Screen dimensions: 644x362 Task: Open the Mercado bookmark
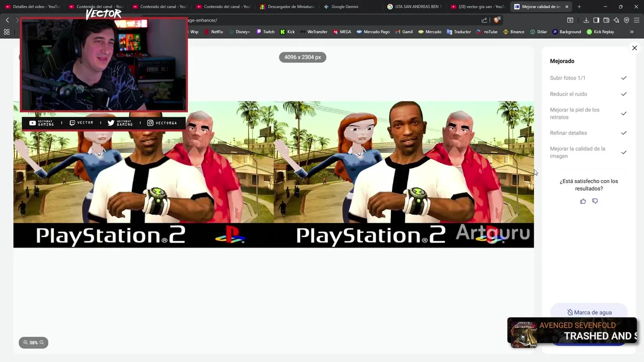tap(430, 32)
